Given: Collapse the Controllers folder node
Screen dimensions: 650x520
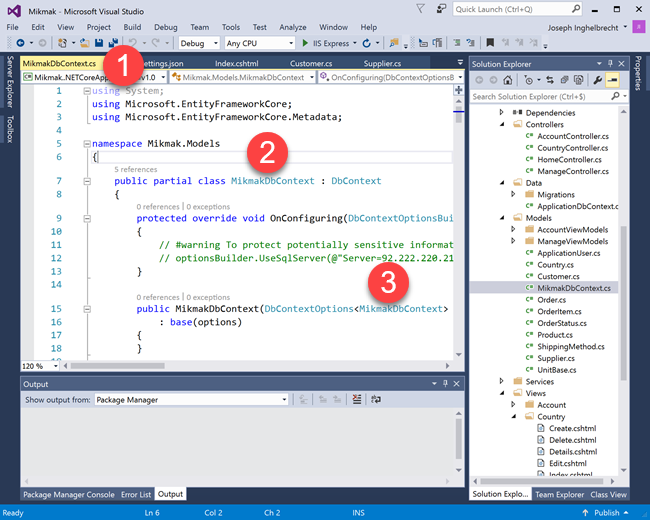Looking at the screenshot, I should [502, 124].
